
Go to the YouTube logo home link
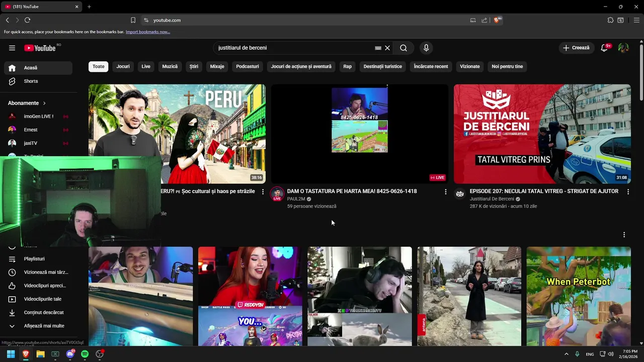click(41, 48)
